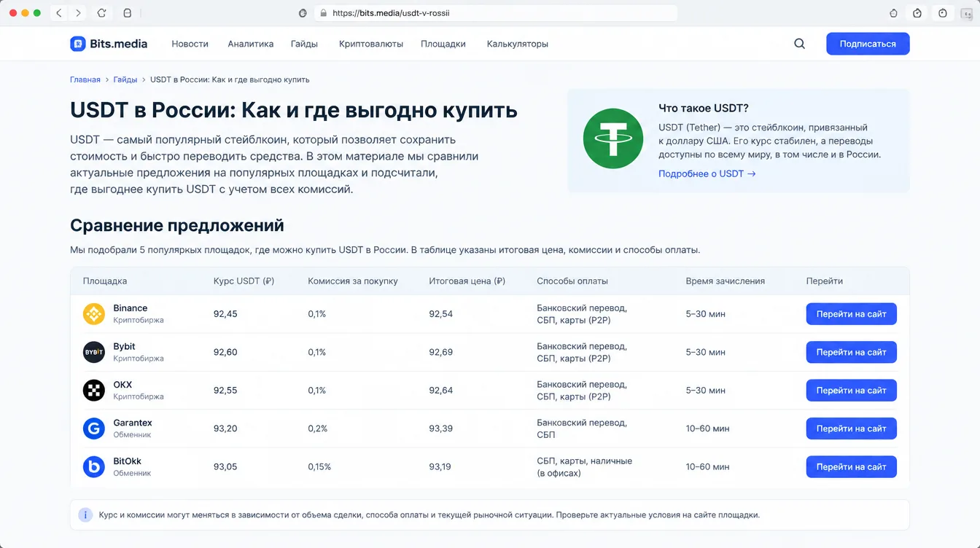Click Garantex commission 0,2%
Image resolution: width=980 pixels, height=548 pixels.
[317, 428]
